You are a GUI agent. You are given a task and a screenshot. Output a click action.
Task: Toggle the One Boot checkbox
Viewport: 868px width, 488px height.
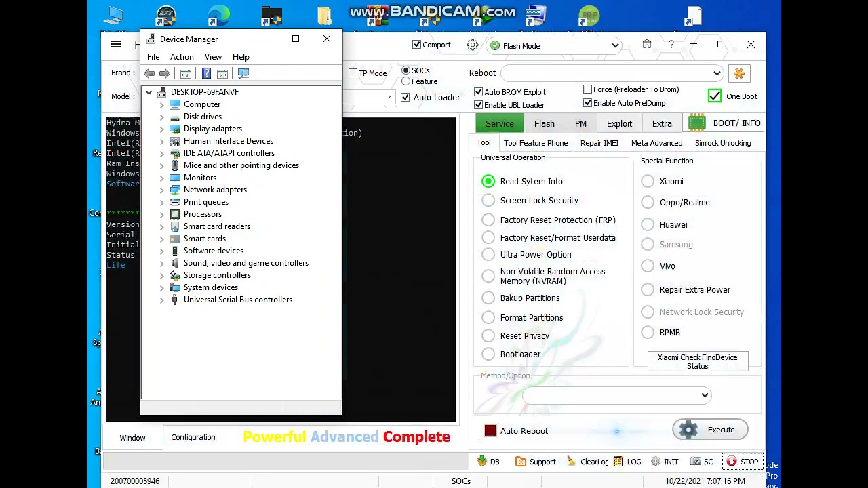click(715, 96)
